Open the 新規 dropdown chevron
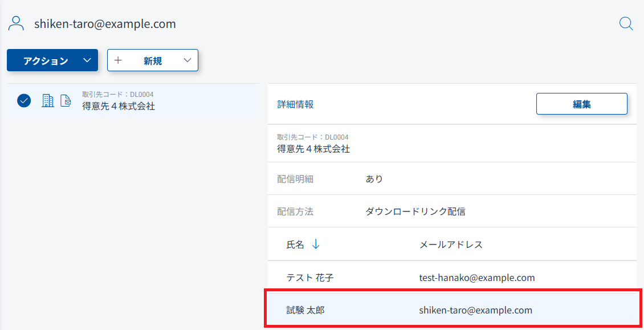 click(188, 60)
